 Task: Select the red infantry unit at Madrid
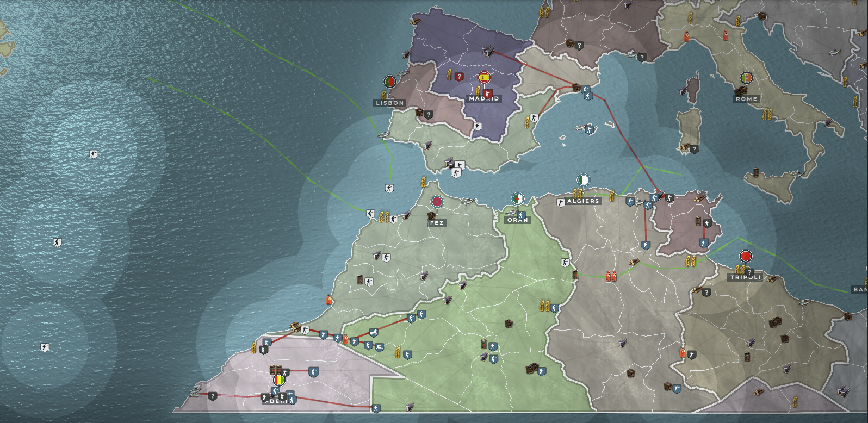[x=487, y=94]
